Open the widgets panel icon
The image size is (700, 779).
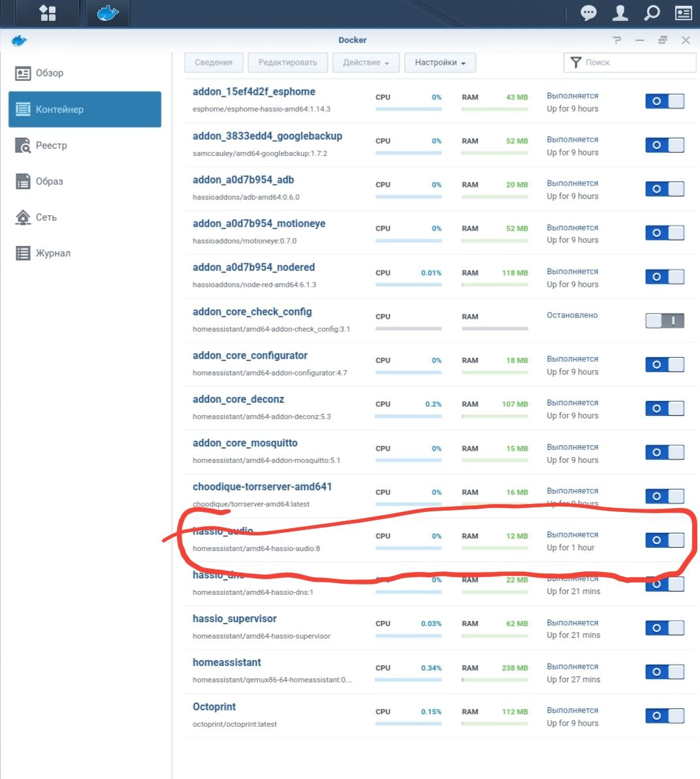684,12
